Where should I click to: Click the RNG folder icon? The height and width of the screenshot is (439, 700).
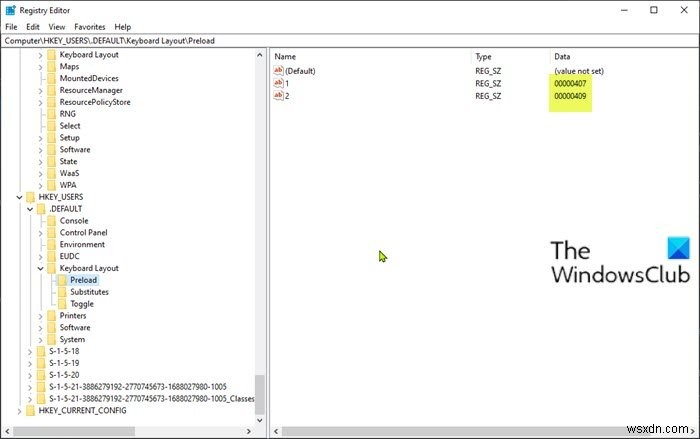[52, 114]
